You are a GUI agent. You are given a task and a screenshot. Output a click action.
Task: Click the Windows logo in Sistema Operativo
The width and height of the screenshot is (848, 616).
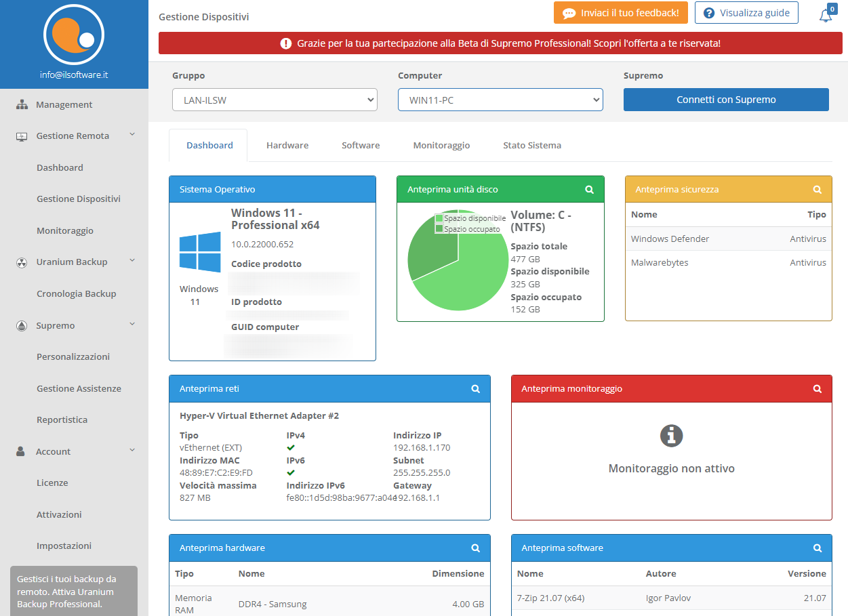point(200,252)
